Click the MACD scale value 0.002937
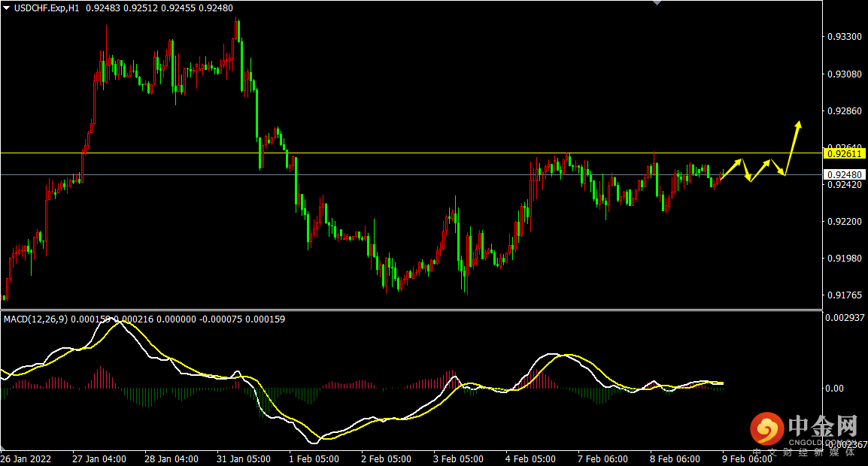 (x=845, y=318)
